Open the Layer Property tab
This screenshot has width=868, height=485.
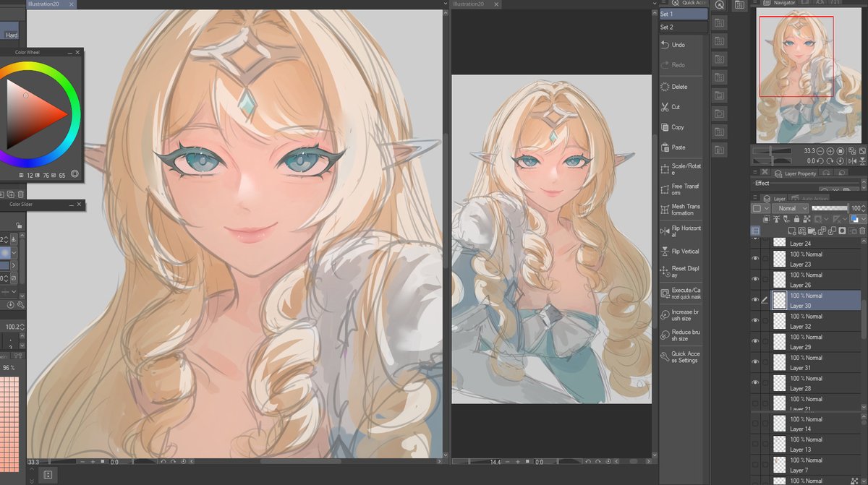[795, 173]
